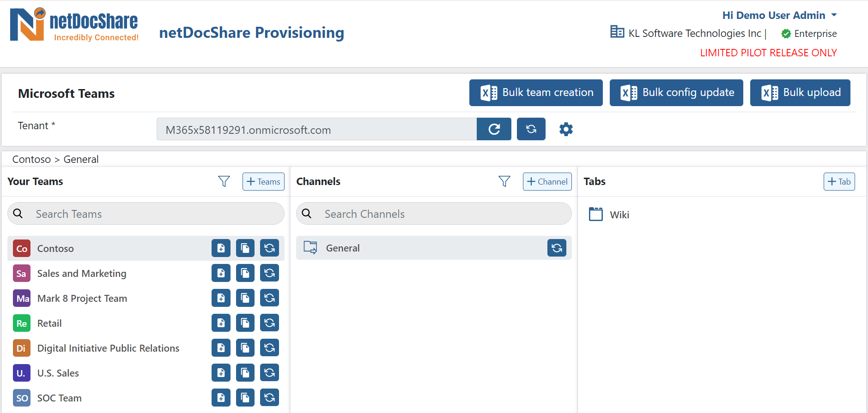868x413 pixels.
Task: Click the KL Software Technologies Inc text
Action: pos(695,33)
